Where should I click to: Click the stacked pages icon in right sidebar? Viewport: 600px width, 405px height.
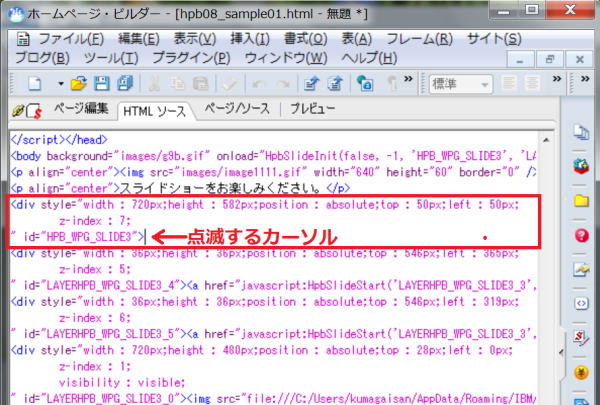click(581, 132)
